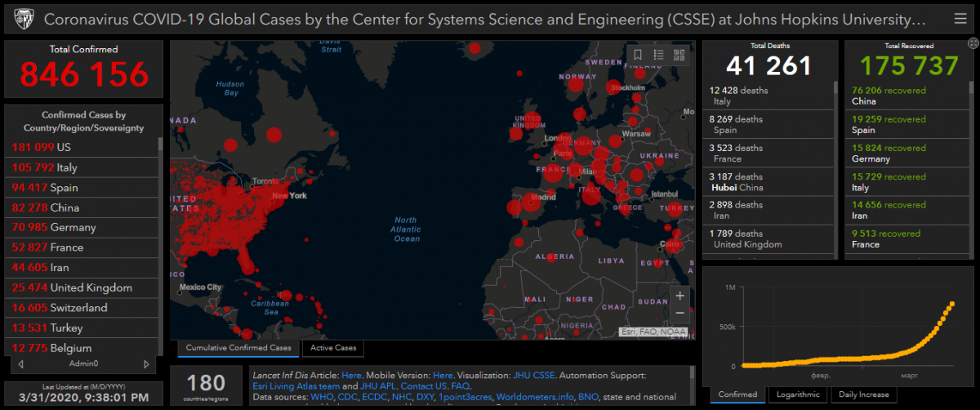This screenshot has width=980, height=410.
Task: Open the Esri Living Atlas team link
Action: coord(296,385)
